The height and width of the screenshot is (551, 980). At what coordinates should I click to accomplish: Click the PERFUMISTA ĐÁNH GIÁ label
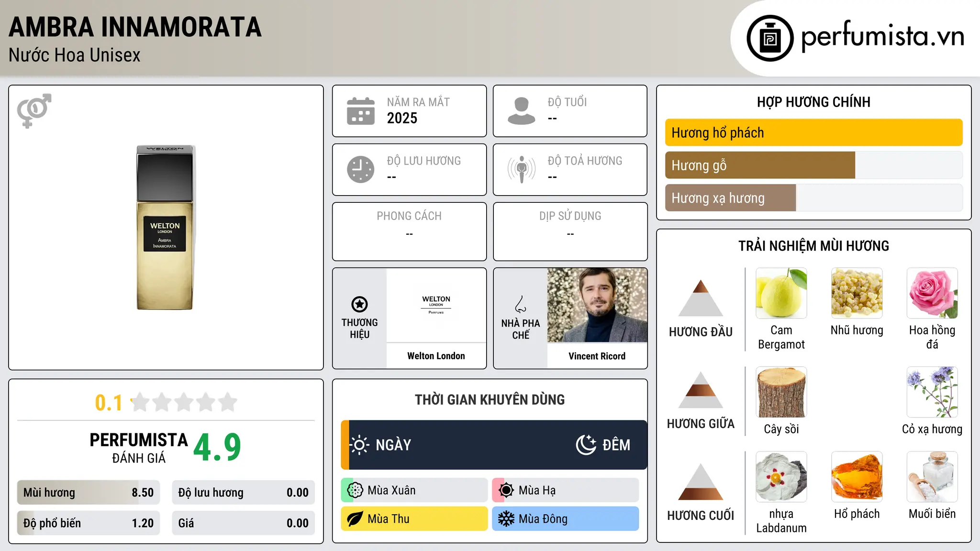coord(139,448)
